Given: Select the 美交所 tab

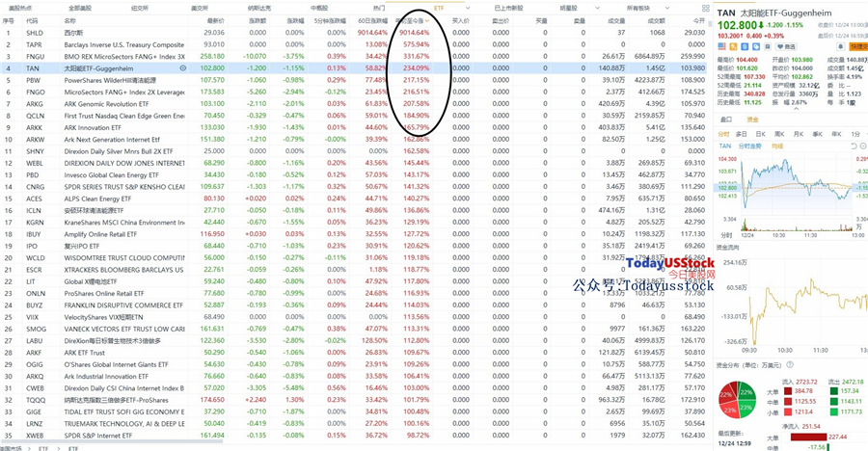Looking at the screenshot, I should pos(200,9).
